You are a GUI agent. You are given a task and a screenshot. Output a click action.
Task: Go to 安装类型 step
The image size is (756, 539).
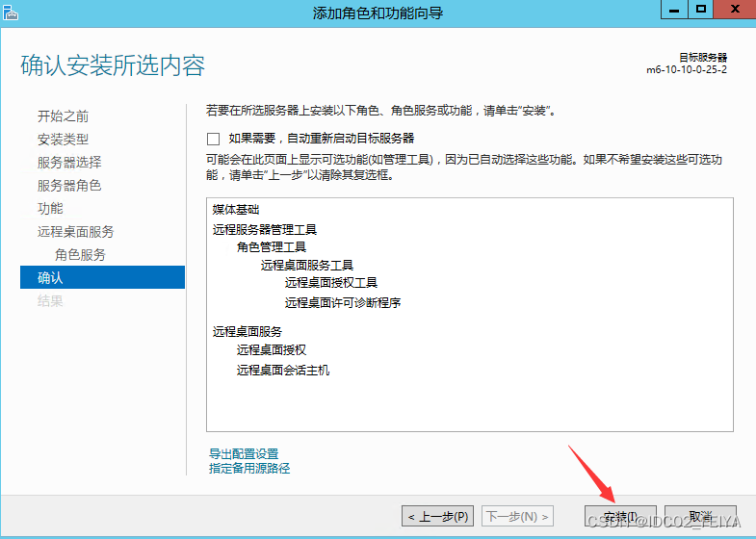63,140
